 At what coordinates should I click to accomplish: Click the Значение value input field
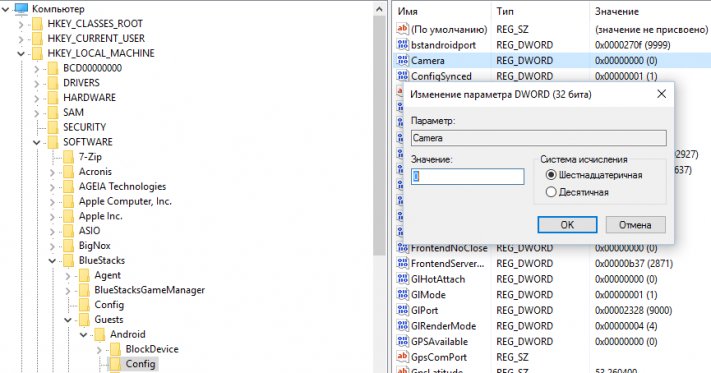[x=468, y=176]
